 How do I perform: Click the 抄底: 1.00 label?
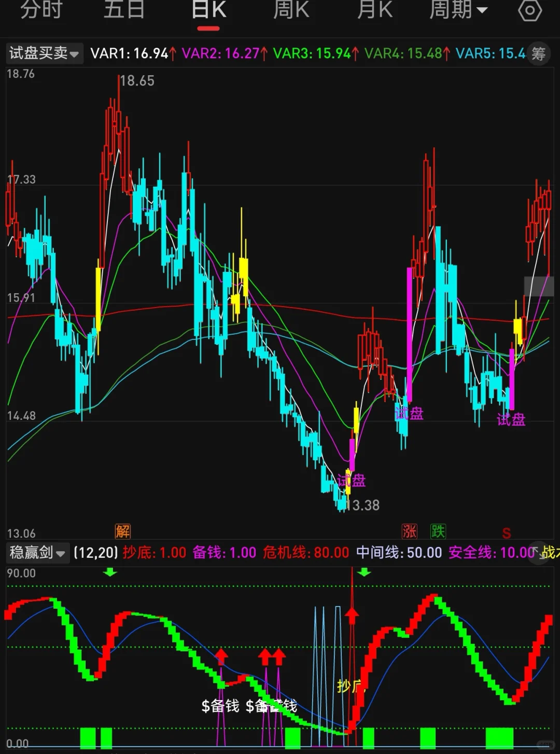click(x=154, y=553)
